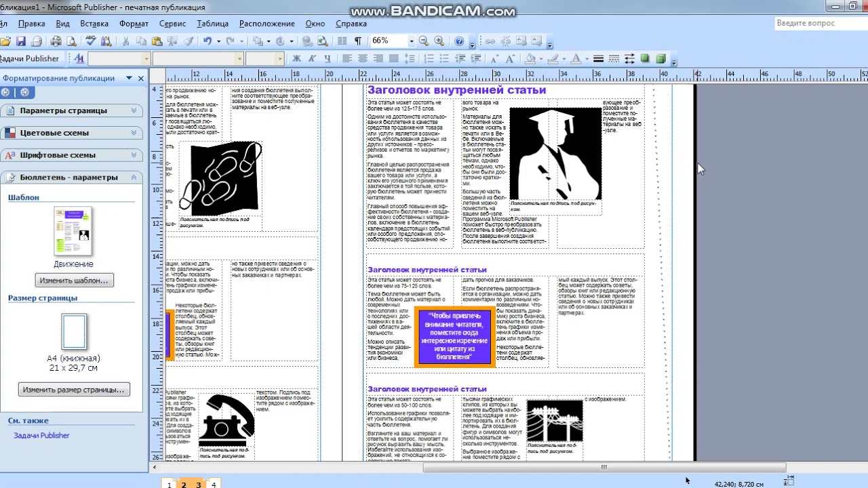Screen dimensions: 868x488
Task: Apply bold with the Ж button
Action: (296, 59)
